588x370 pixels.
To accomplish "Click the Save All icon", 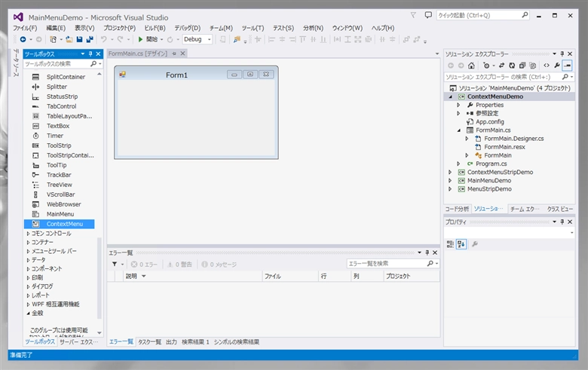I will [90, 39].
